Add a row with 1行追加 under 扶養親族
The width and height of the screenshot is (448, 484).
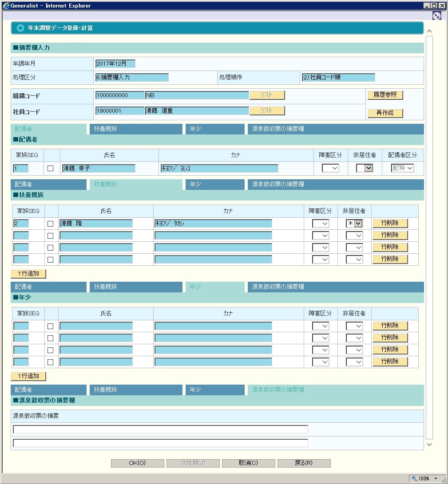[28, 274]
